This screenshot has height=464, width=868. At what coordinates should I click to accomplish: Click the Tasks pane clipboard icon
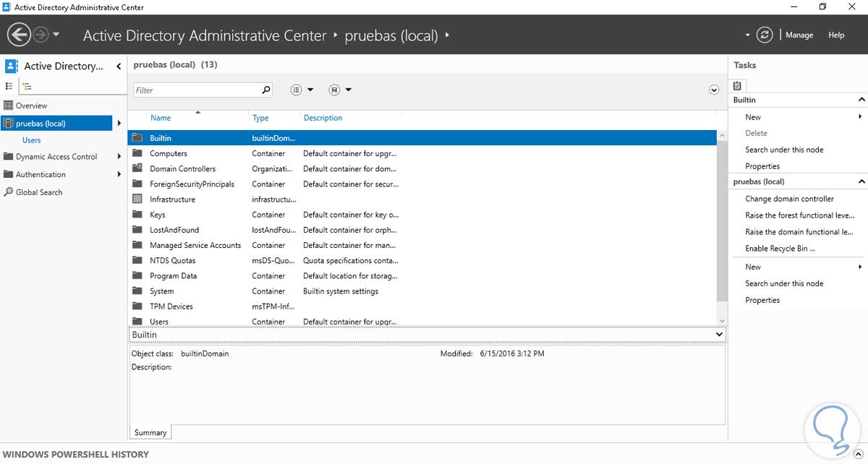click(x=738, y=85)
